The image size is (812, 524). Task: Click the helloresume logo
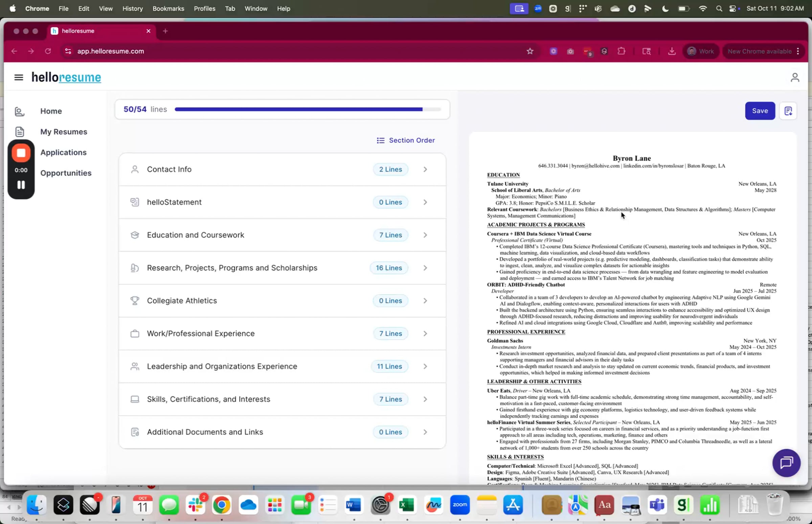click(x=66, y=77)
